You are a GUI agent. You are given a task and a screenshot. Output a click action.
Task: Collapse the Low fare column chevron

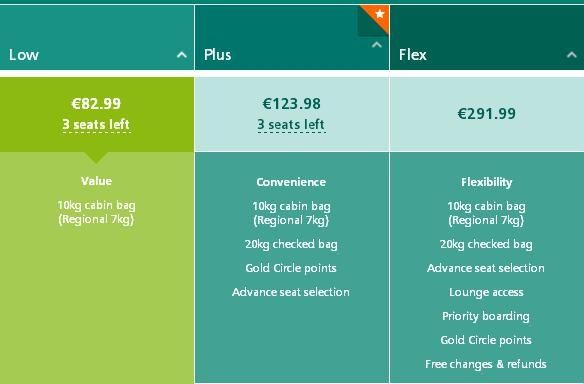coord(182,55)
